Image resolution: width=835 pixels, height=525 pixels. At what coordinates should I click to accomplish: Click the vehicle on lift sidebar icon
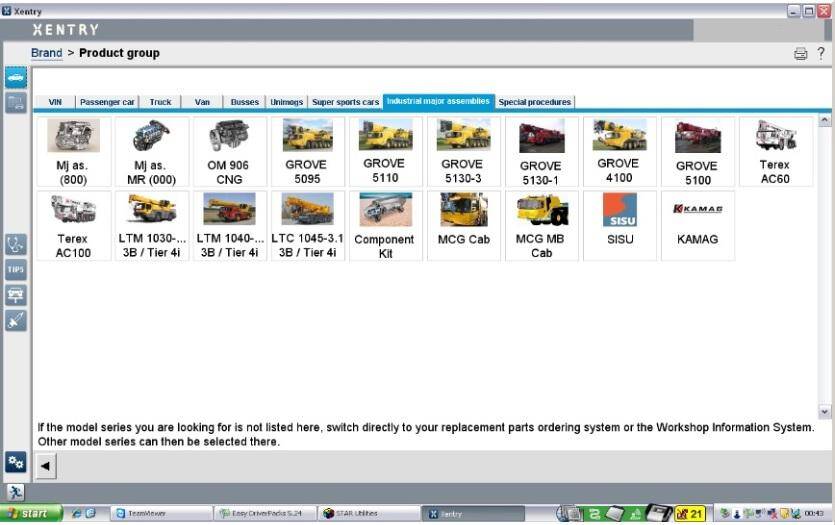point(16,294)
